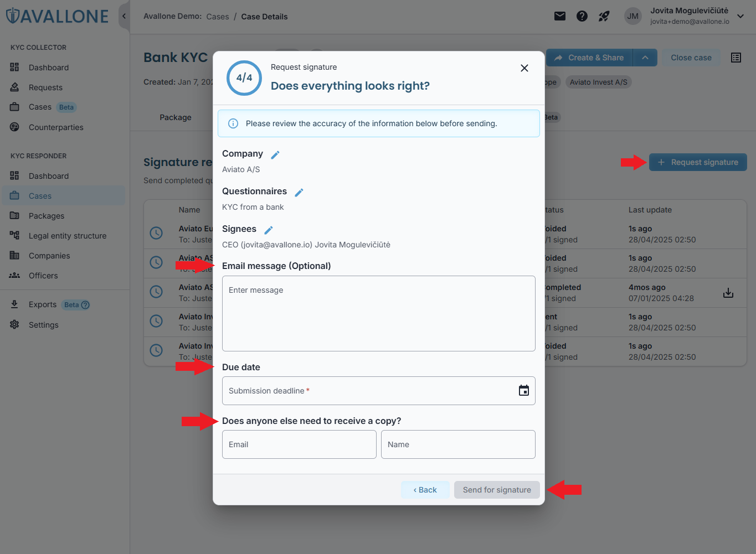
Task: Open Officers in the sidebar
Action: coord(43,276)
